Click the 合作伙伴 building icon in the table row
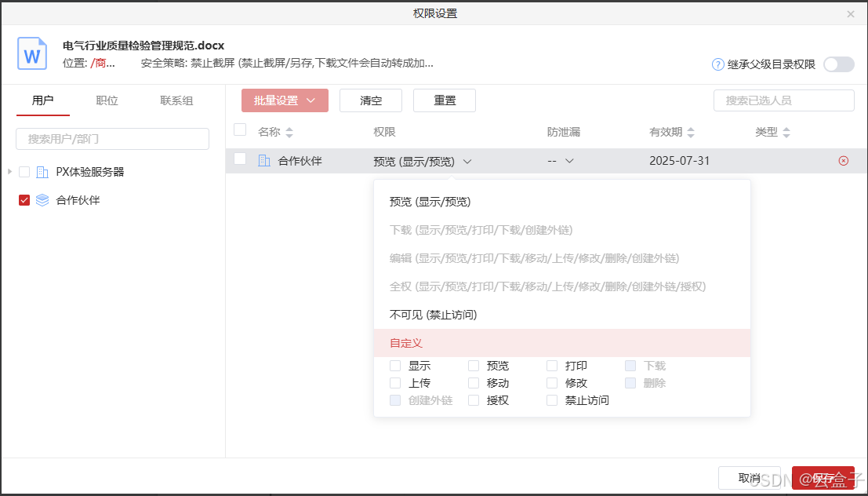The width and height of the screenshot is (868, 496). point(264,161)
